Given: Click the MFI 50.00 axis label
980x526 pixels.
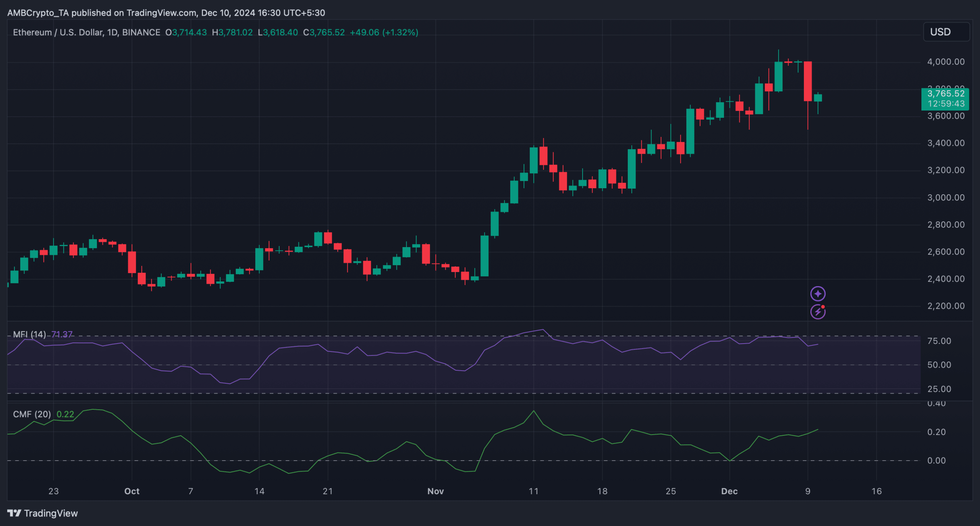Looking at the screenshot, I should point(939,365).
